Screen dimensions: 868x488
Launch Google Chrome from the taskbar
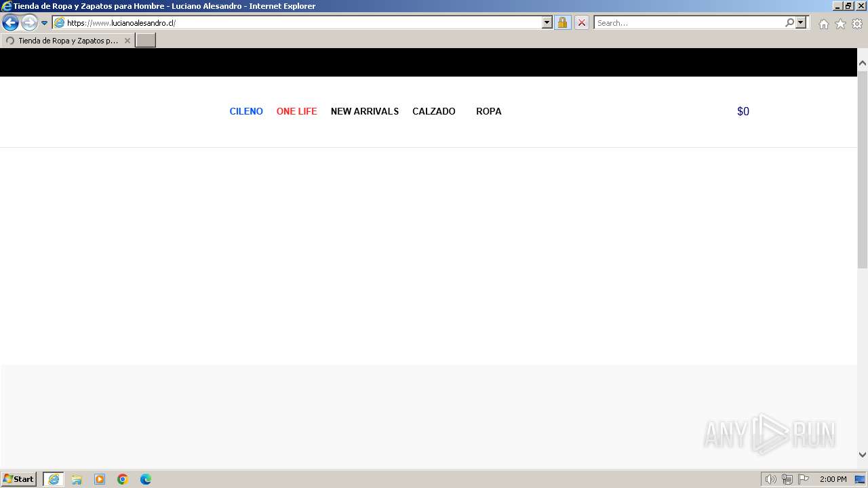click(123, 479)
